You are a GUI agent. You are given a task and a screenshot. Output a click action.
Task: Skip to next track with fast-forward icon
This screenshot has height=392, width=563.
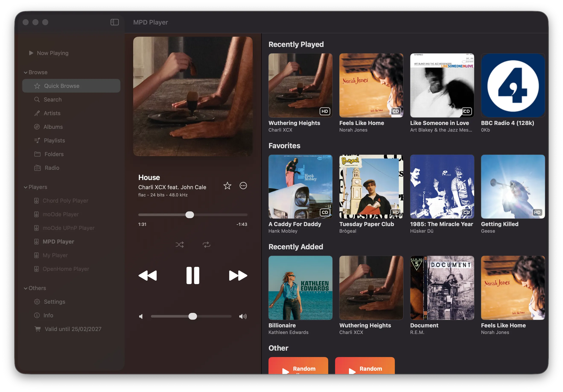238,275
